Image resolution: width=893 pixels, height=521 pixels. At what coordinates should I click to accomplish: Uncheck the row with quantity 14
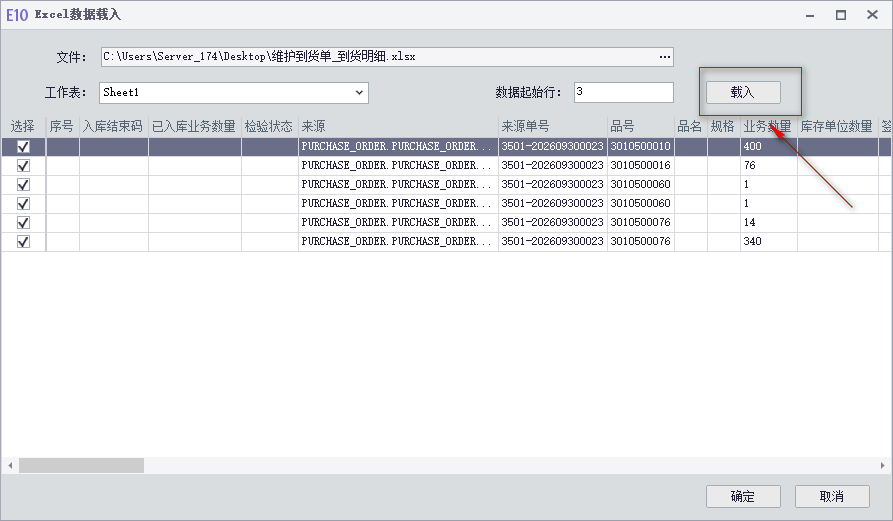point(23,223)
